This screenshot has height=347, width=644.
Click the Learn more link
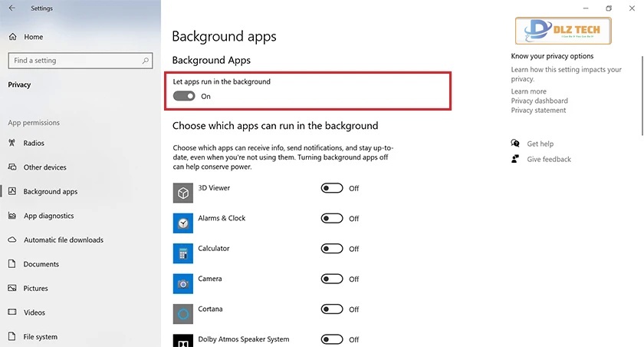click(528, 91)
